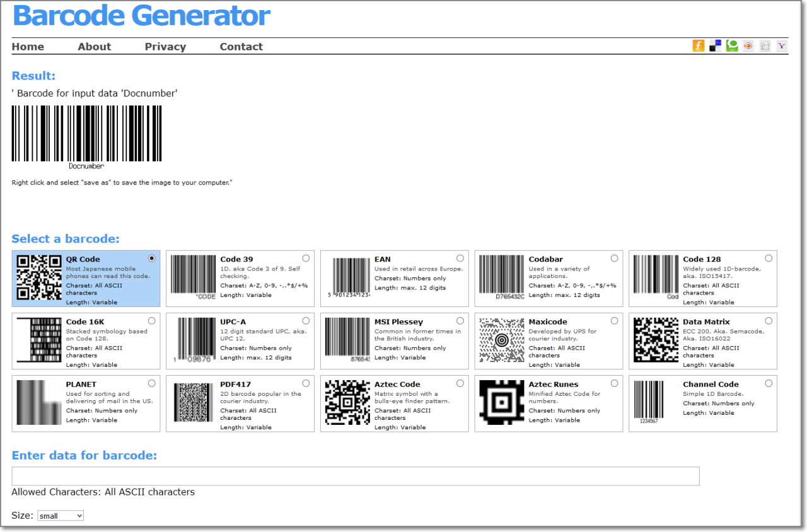Select the UPC-A radio button
The image size is (807, 532).
click(x=306, y=321)
